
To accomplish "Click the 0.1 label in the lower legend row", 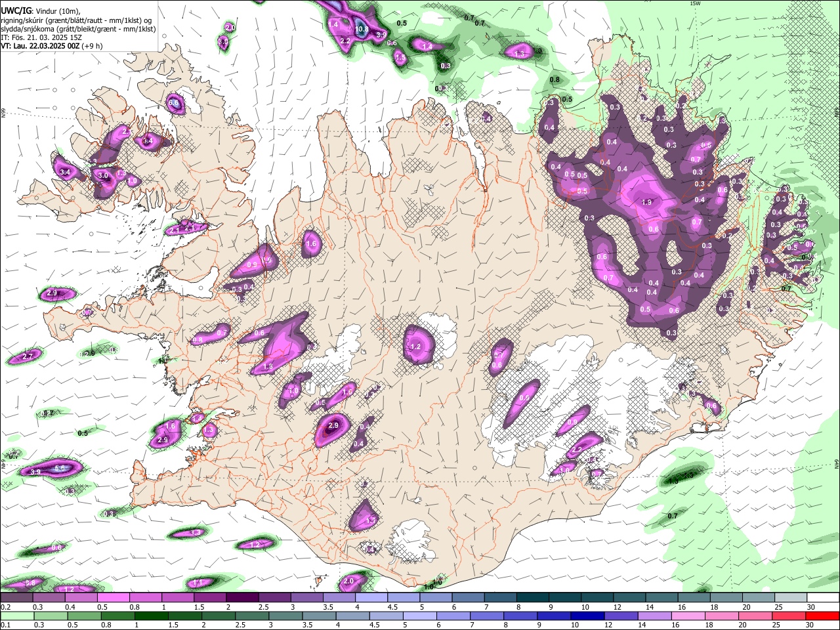I will [x=5, y=625].
